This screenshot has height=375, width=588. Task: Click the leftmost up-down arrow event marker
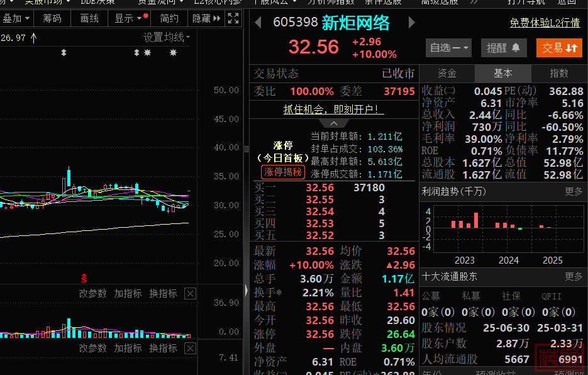pyautogui.click(x=64, y=53)
